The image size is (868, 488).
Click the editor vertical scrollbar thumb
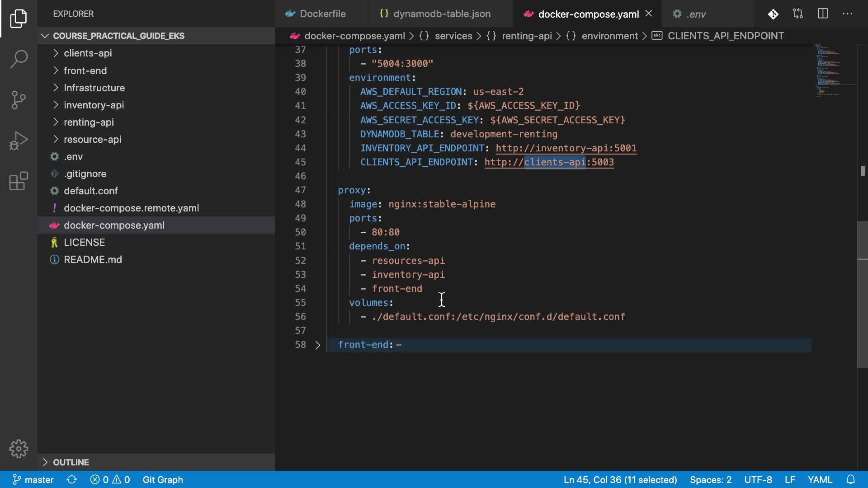tap(862, 294)
